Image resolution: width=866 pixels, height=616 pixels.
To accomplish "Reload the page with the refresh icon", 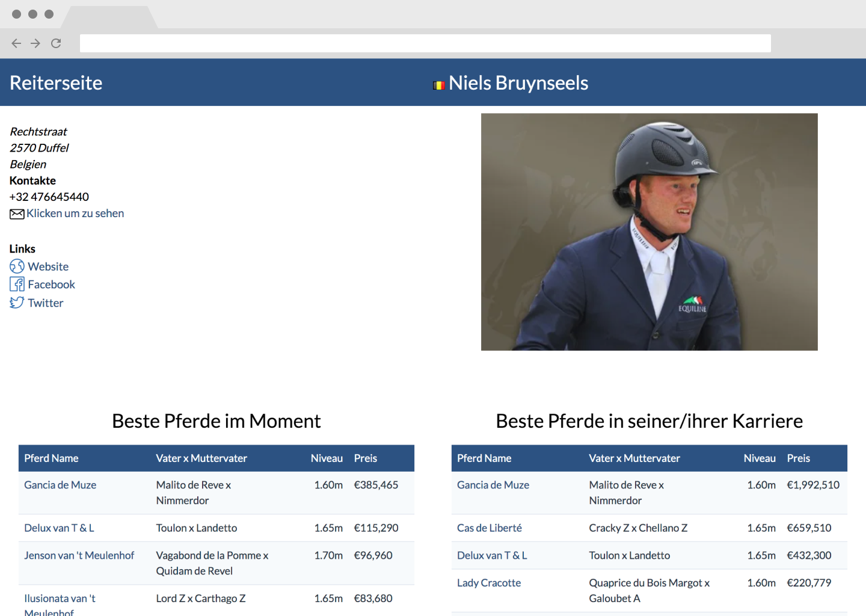I will click(56, 43).
